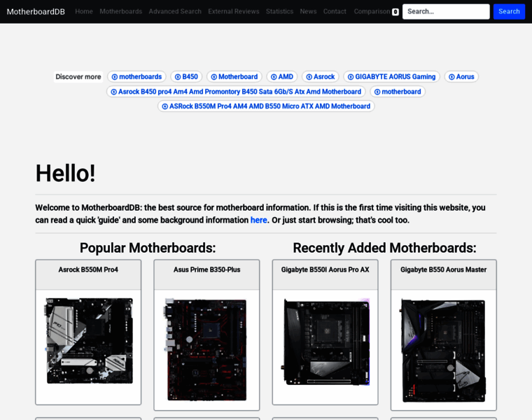Focus the Search text field

446,11
